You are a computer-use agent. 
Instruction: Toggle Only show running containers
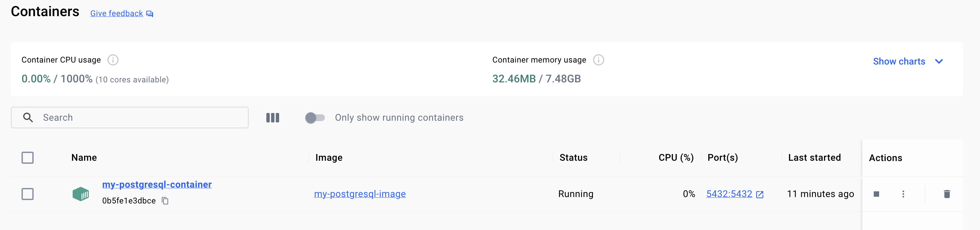(x=315, y=118)
